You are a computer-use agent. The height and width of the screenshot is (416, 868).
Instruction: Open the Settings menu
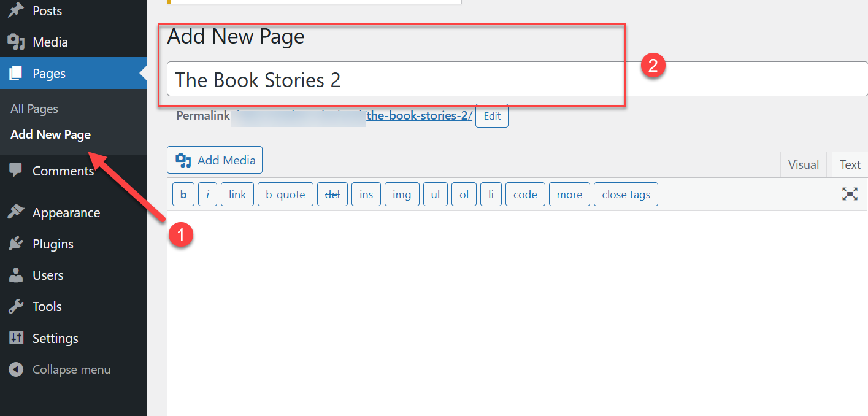(55, 339)
